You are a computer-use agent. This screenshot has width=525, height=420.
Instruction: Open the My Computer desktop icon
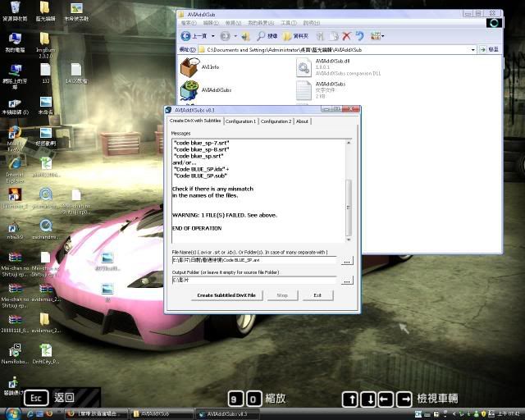[x=15, y=43]
